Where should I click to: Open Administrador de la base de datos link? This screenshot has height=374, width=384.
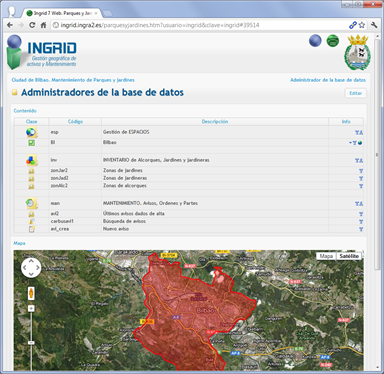pyautogui.click(x=328, y=80)
